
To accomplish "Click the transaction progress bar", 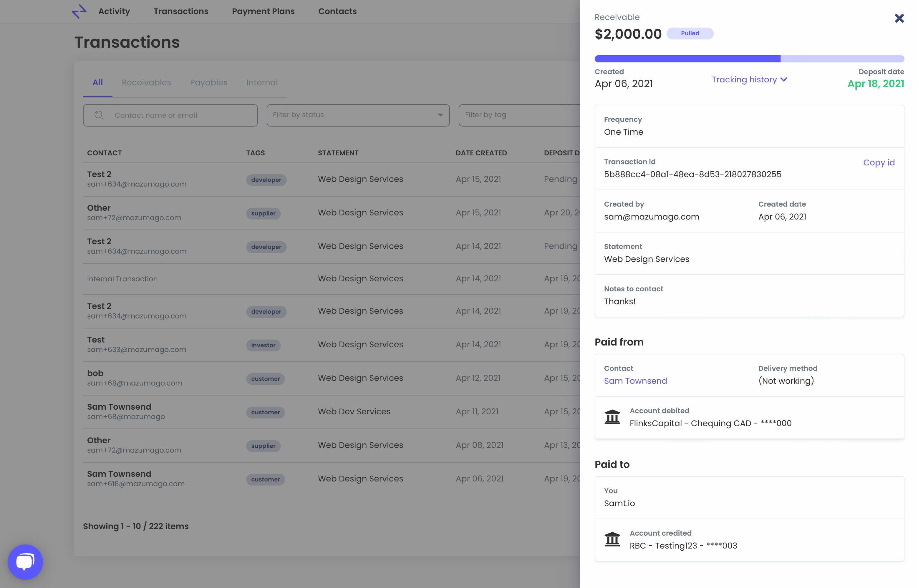I will point(749,59).
